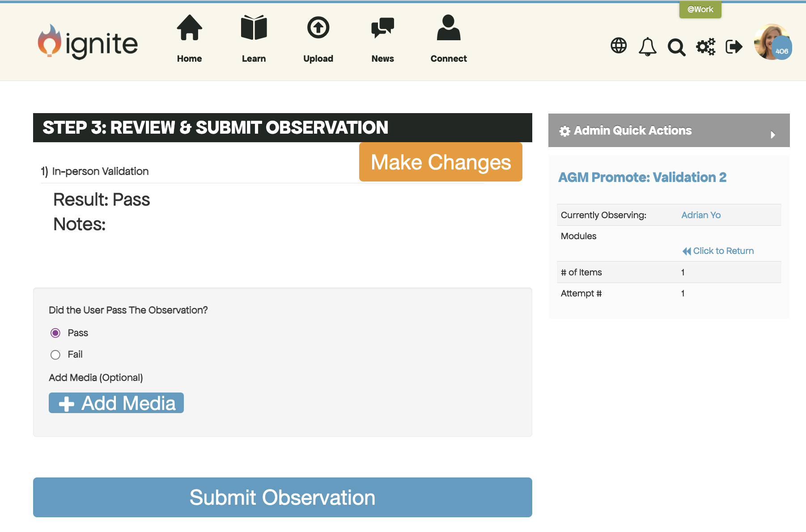Open the @Work tab
Viewport: 806px width, 532px height.
coord(700,9)
